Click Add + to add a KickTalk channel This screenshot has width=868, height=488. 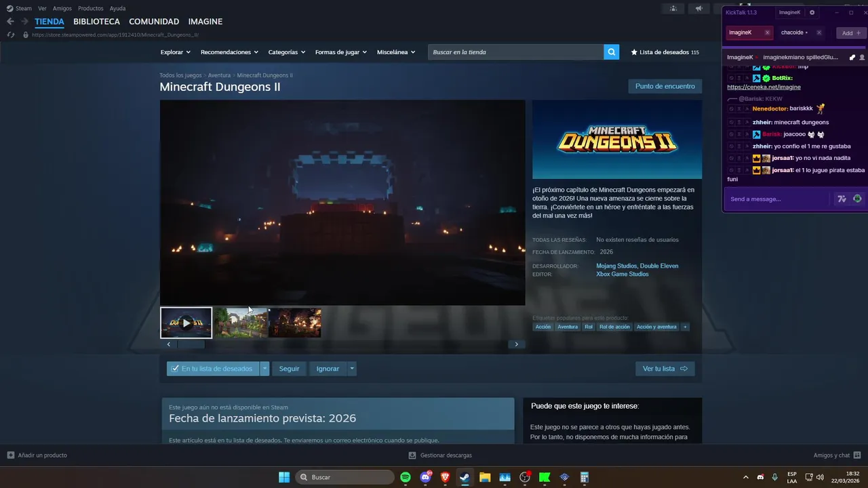click(x=851, y=33)
